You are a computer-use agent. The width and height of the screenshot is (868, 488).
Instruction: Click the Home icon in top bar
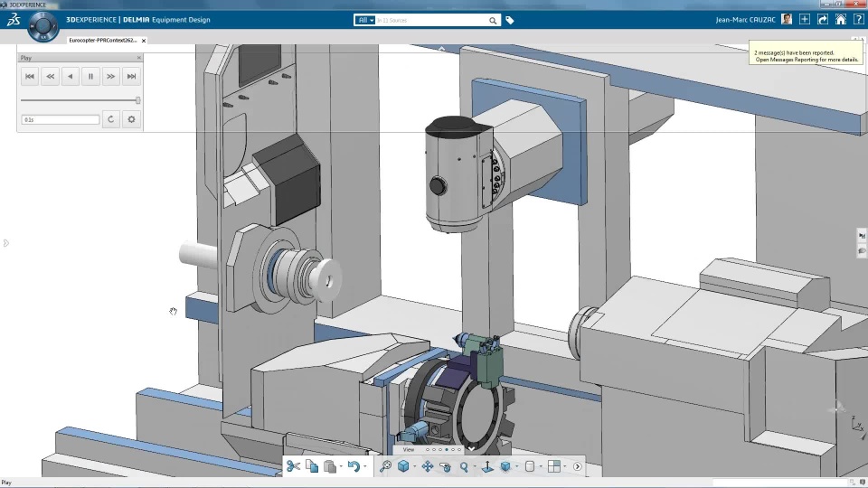841,19
